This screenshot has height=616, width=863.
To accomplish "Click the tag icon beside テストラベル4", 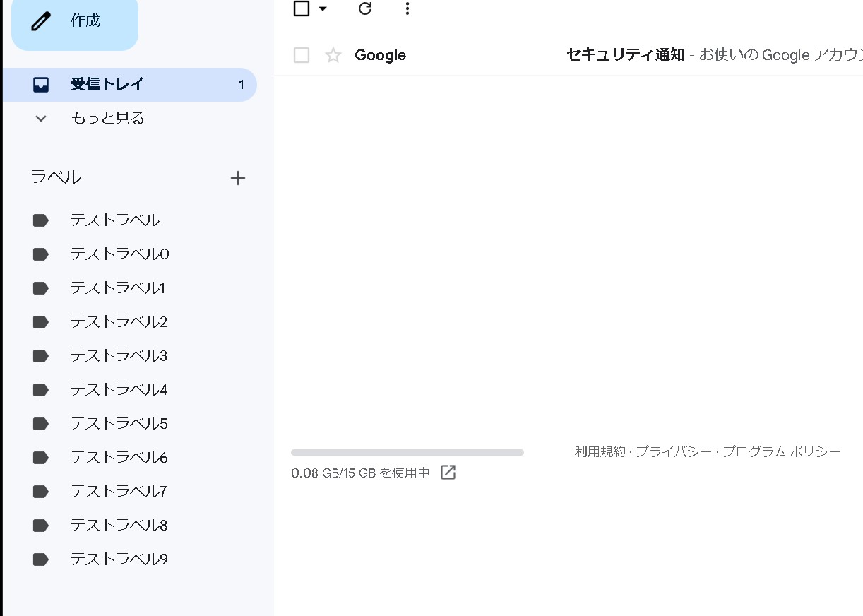I will 41,390.
